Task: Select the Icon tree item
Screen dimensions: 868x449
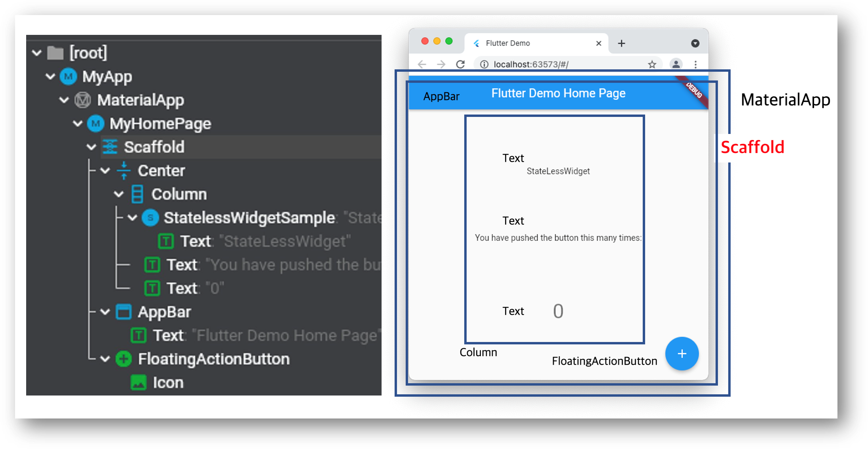Action: (x=167, y=383)
